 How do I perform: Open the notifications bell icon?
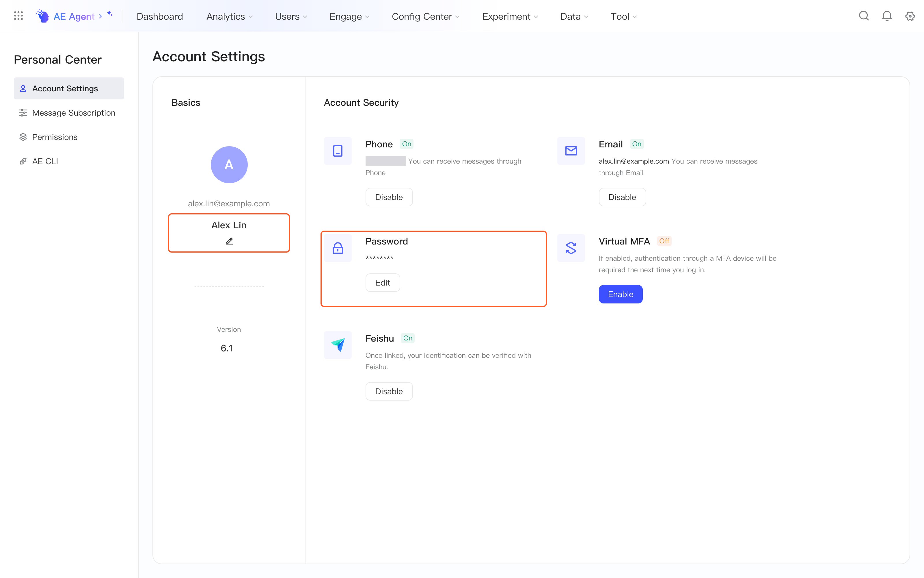887,16
